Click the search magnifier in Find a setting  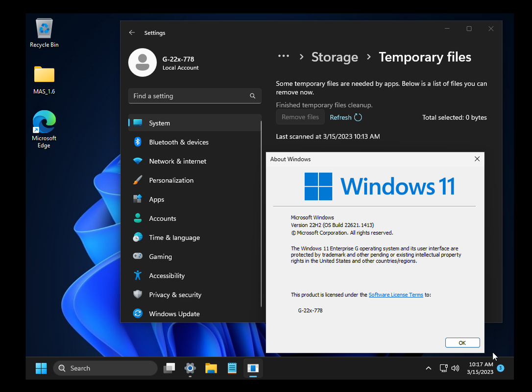point(252,96)
